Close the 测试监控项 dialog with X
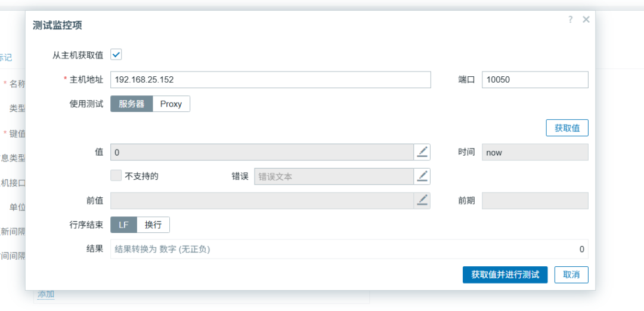 [x=586, y=19]
